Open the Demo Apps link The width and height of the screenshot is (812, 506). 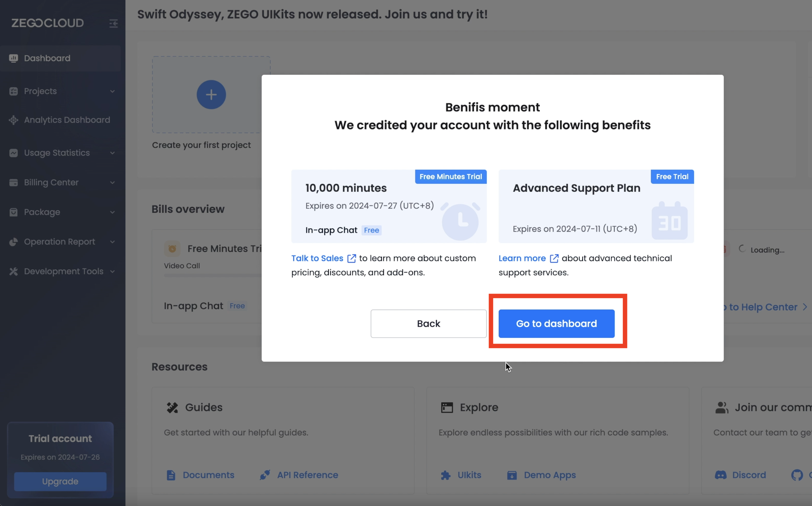tap(549, 475)
